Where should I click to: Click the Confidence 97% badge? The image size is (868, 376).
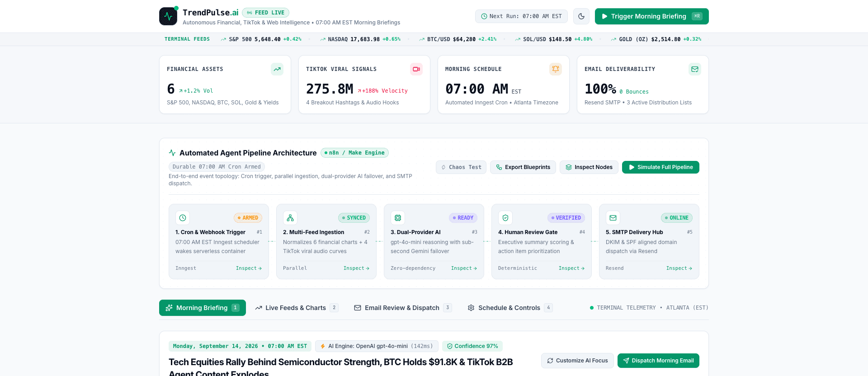[x=472, y=346]
